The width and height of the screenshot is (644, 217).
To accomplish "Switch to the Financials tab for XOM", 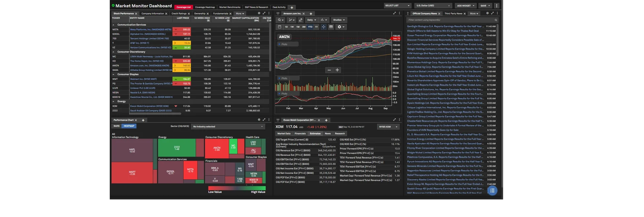I will (x=300, y=133).
